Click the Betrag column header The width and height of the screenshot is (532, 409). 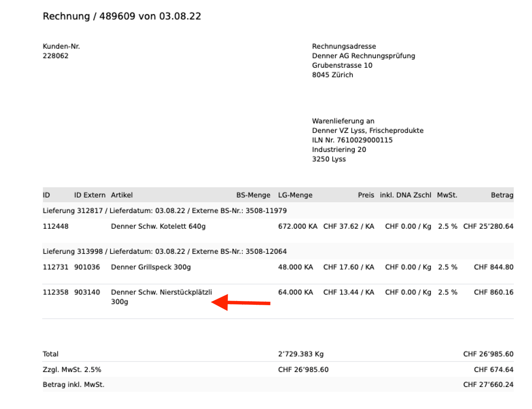coord(502,195)
